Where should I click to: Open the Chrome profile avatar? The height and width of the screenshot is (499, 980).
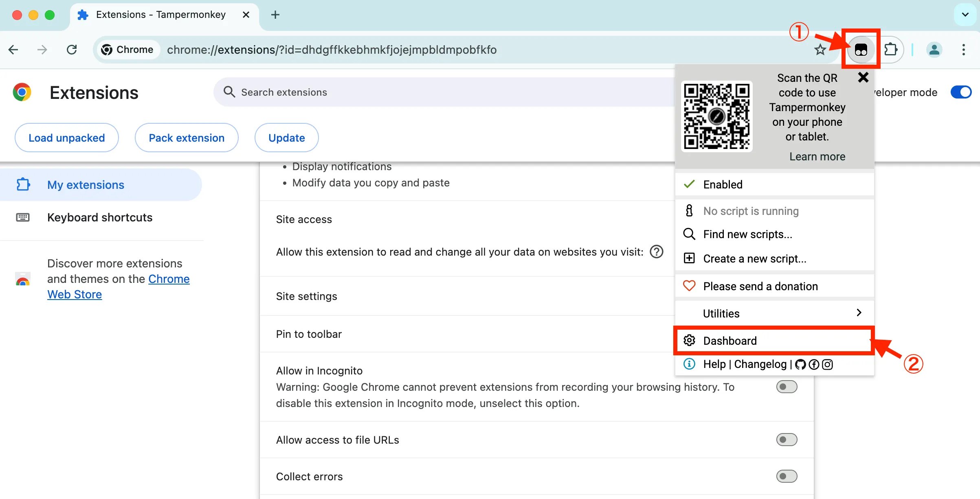point(934,50)
